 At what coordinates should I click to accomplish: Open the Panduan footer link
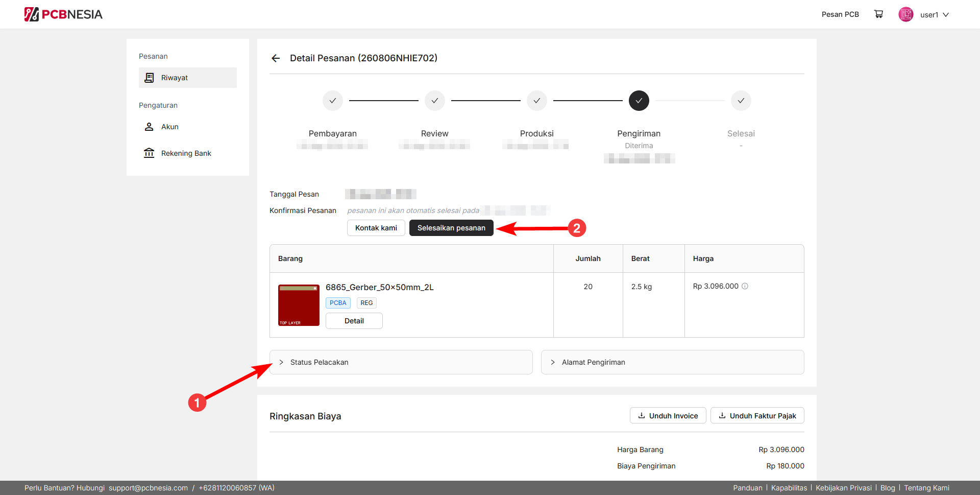tap(748, 488)
